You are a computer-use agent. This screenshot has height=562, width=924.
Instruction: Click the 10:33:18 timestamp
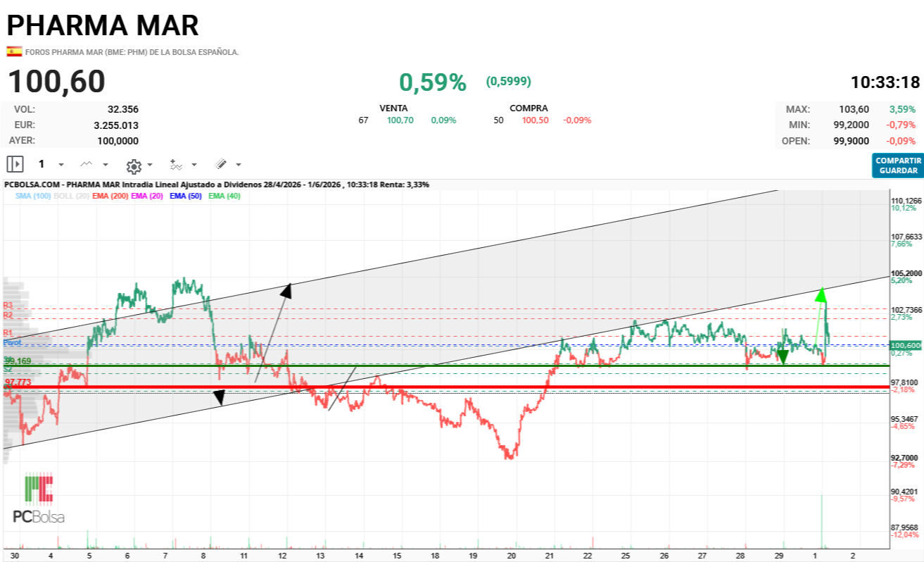(885, 82)
